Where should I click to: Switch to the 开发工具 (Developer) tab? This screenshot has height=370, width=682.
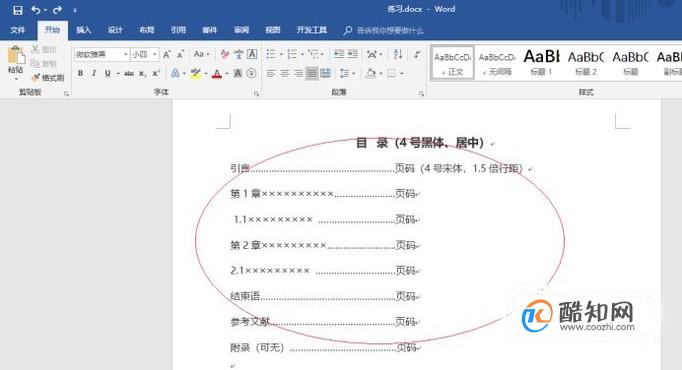point(311,30)
